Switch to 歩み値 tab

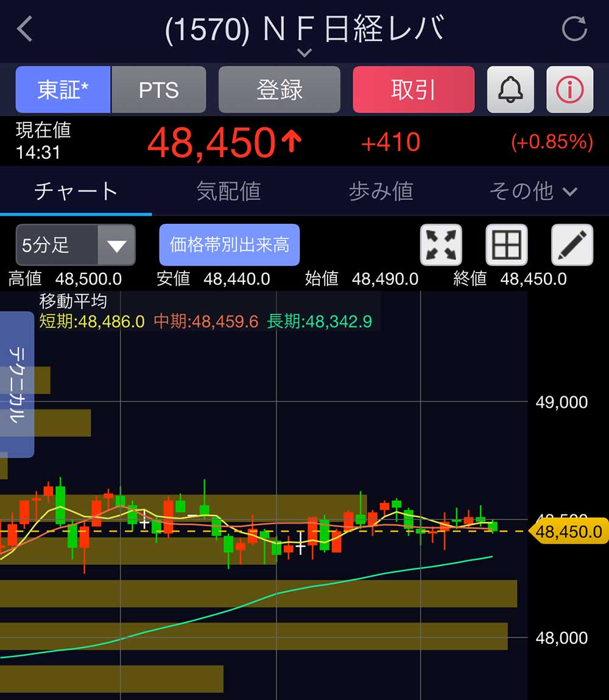(x=381, y=191)
